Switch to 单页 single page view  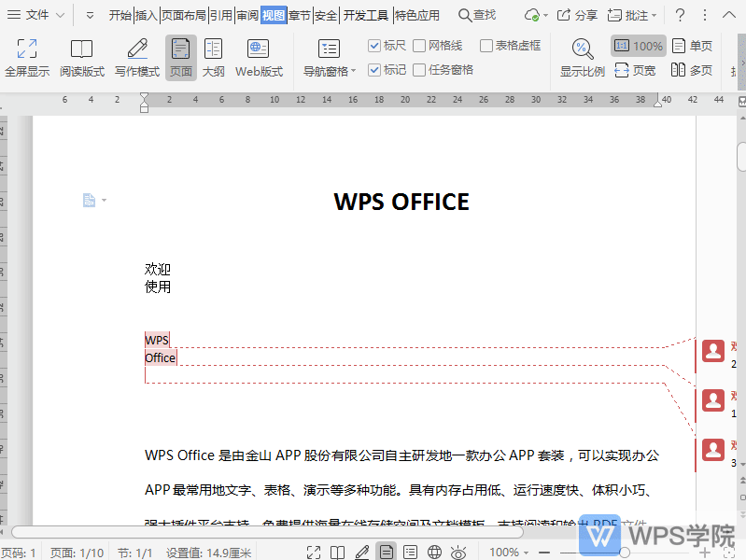point(692,46)
